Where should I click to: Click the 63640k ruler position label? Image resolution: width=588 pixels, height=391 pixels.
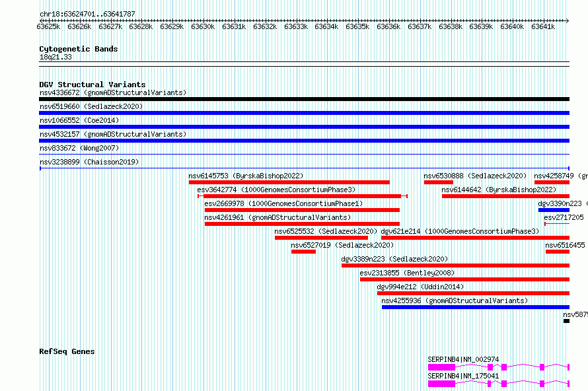pyautogui.click(x=512, y=26)
